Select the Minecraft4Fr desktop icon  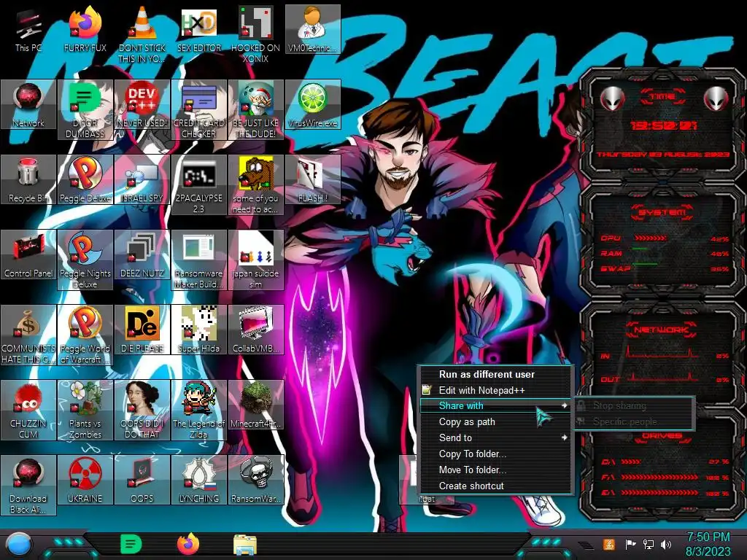(255, 405)
